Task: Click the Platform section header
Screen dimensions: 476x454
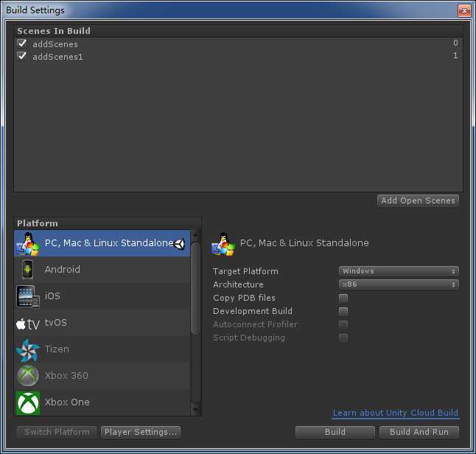Action: pyautogui.click(x=38, y=223)
